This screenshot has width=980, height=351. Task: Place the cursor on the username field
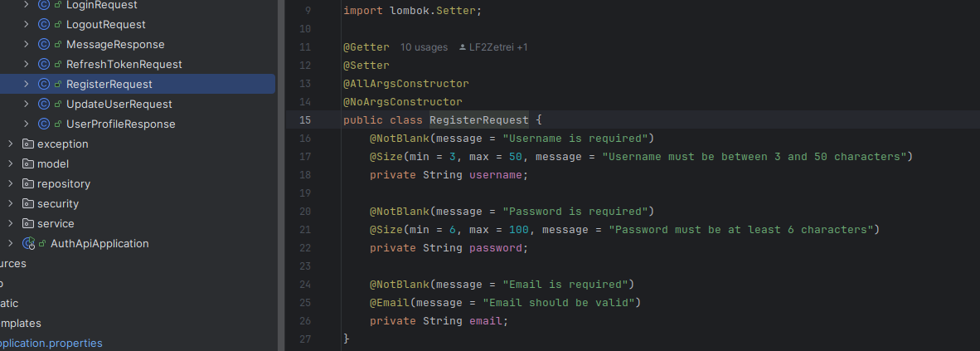(x=495, y=174)
